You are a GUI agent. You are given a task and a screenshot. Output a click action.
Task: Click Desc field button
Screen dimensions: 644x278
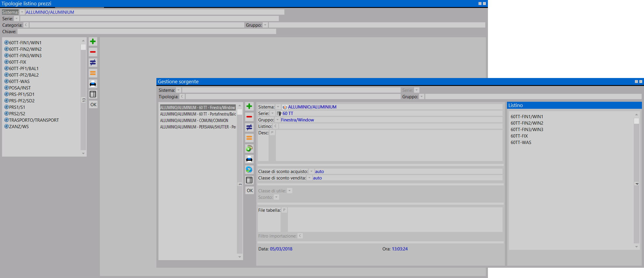272,133
